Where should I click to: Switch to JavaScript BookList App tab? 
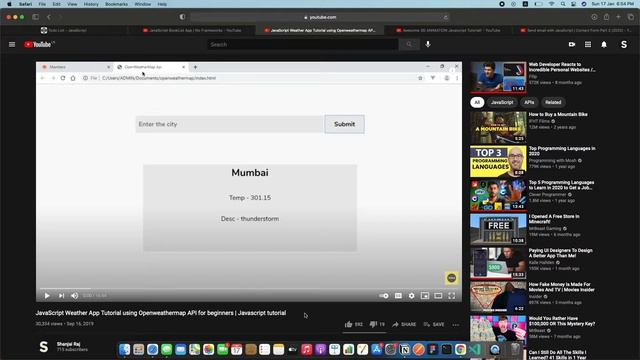point(191,30)
